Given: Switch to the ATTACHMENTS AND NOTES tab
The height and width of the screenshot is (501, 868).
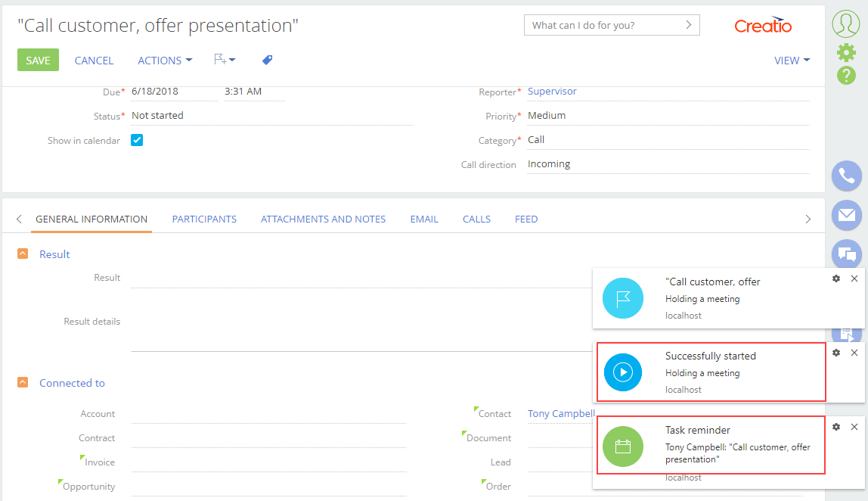Looking at the screenshot, I should click(324, 219).
